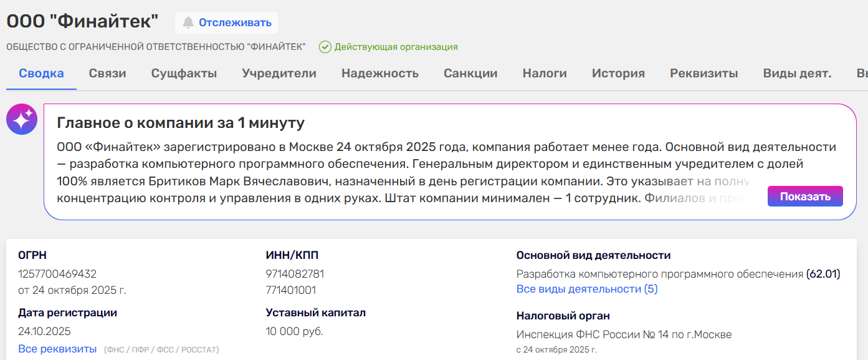The width and height of the screenshot is (868, 360).
Task: Click the text Разработка компьютерного программного обеспечения
Action: click(660, 274)
